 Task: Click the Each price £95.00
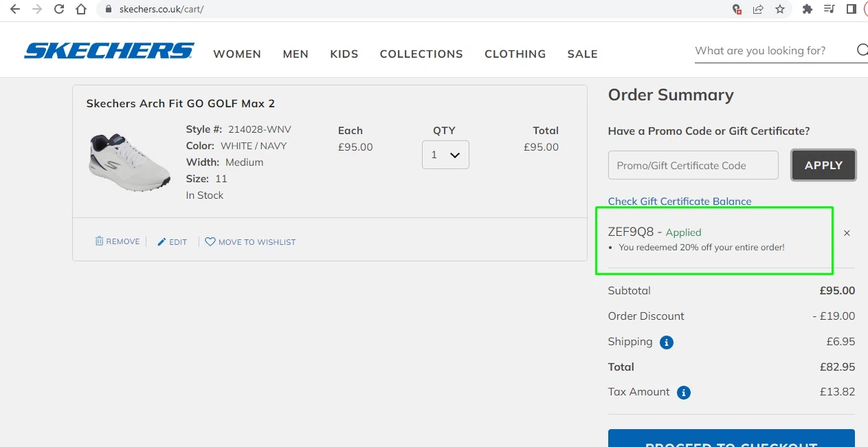355,147
